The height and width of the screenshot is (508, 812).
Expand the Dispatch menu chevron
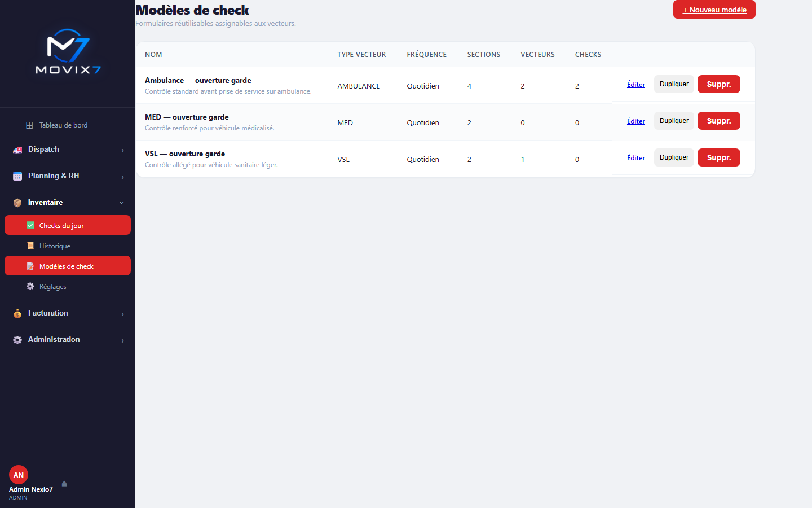(122, 150)
